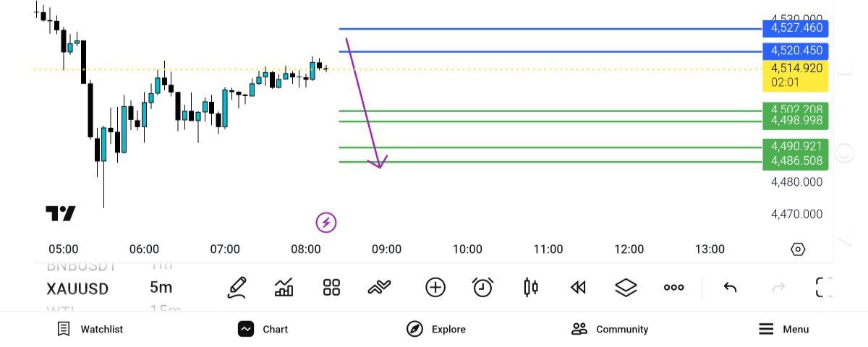
Task: Select the blue 4,527.460 price line label
Action: tap(796, 28)
